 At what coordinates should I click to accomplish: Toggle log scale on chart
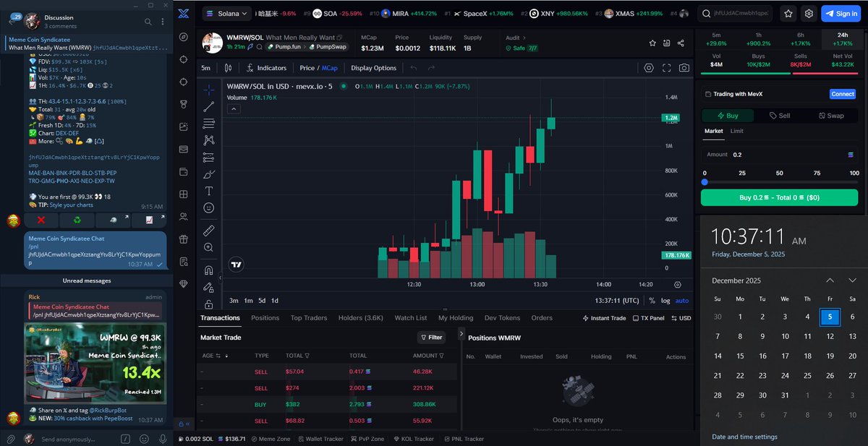(x=665, y=301)
